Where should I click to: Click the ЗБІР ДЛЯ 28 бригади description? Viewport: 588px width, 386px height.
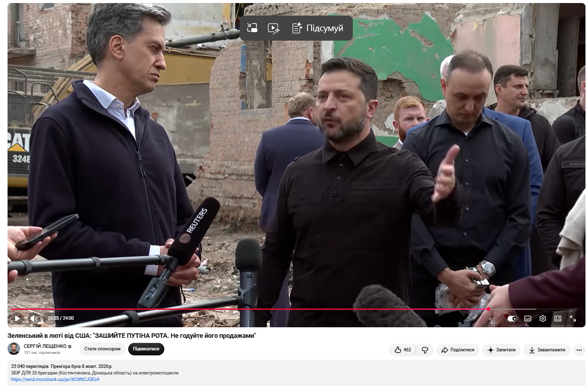94,373
